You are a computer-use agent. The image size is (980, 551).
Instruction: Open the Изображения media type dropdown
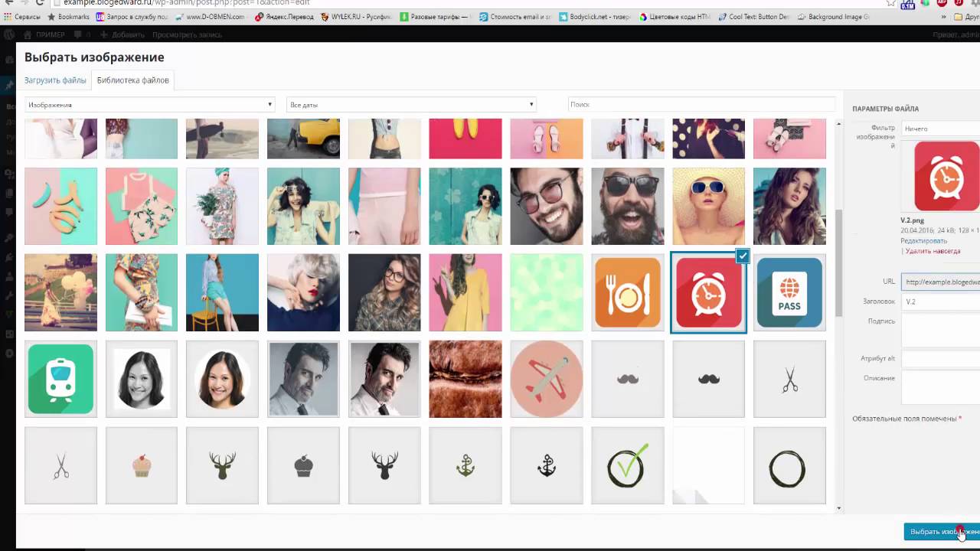coord(149,104)
